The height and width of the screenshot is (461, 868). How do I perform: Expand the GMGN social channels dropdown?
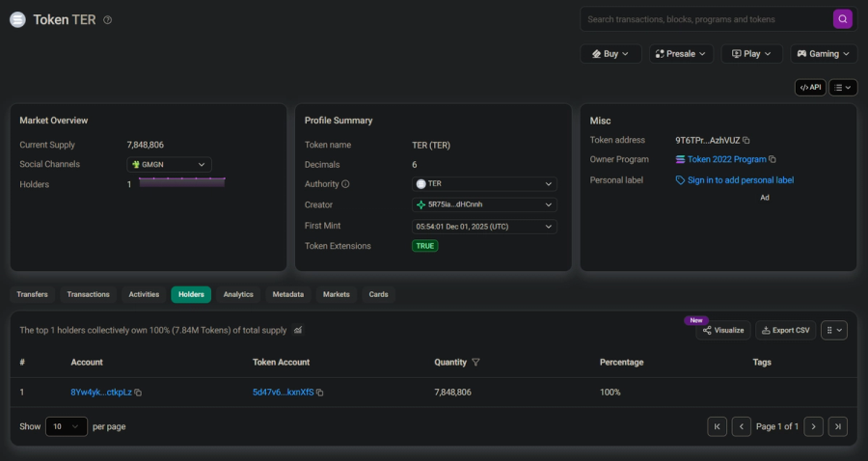(169, 165)
